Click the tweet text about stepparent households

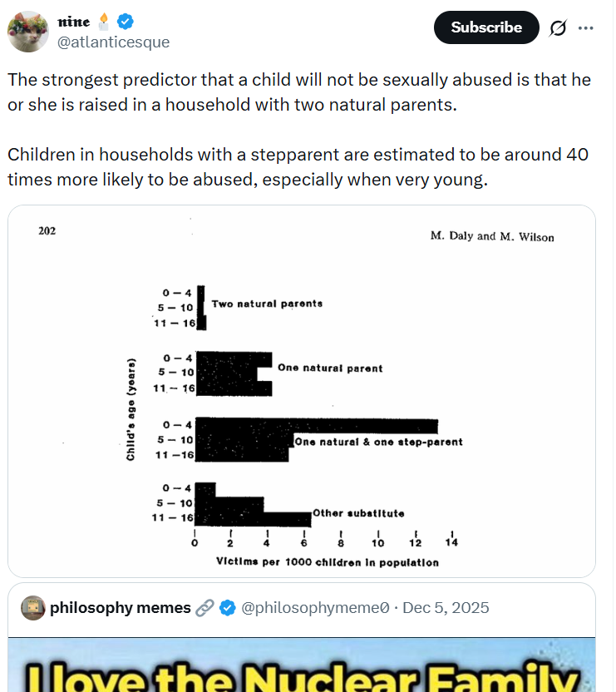pyautogui.click(x=298, y=166)
